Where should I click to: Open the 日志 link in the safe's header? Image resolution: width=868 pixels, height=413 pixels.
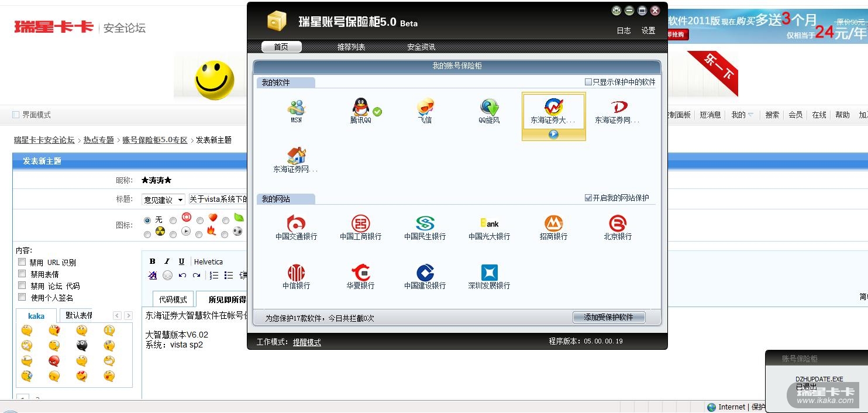click(624, 30)
